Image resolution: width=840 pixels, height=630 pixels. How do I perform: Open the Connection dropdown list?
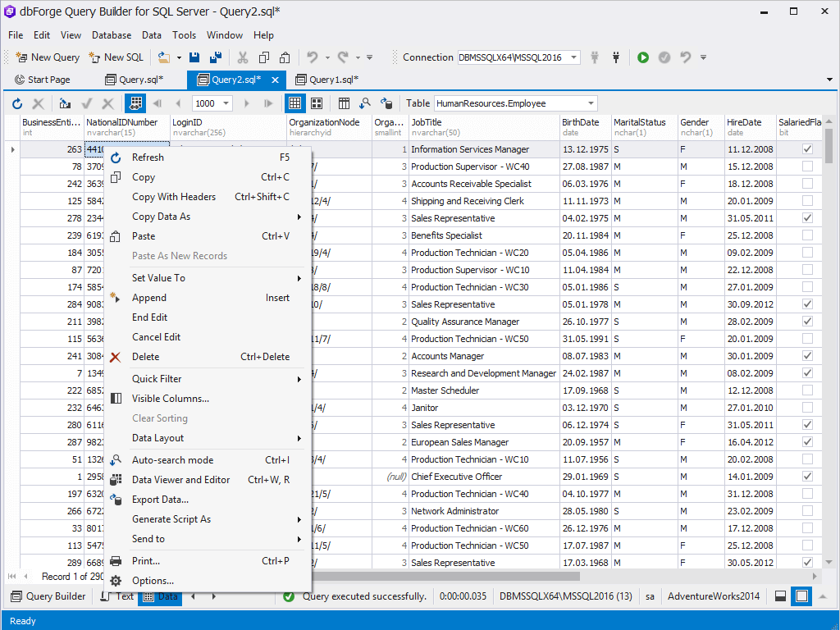(573, 57)
